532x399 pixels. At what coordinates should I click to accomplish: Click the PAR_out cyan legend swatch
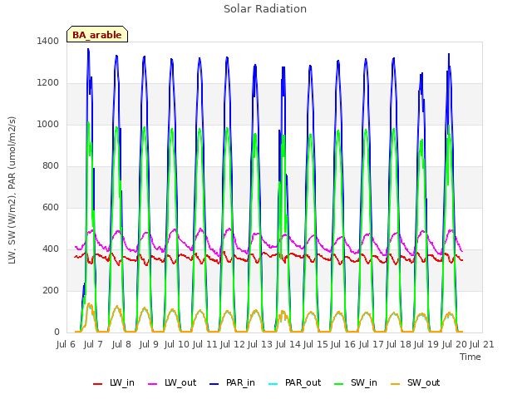273,384
